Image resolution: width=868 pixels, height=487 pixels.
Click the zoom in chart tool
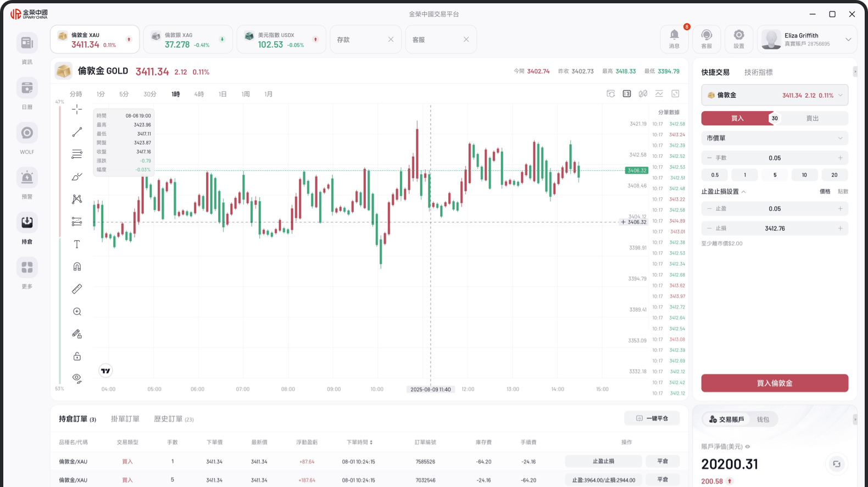click(77, 312)
